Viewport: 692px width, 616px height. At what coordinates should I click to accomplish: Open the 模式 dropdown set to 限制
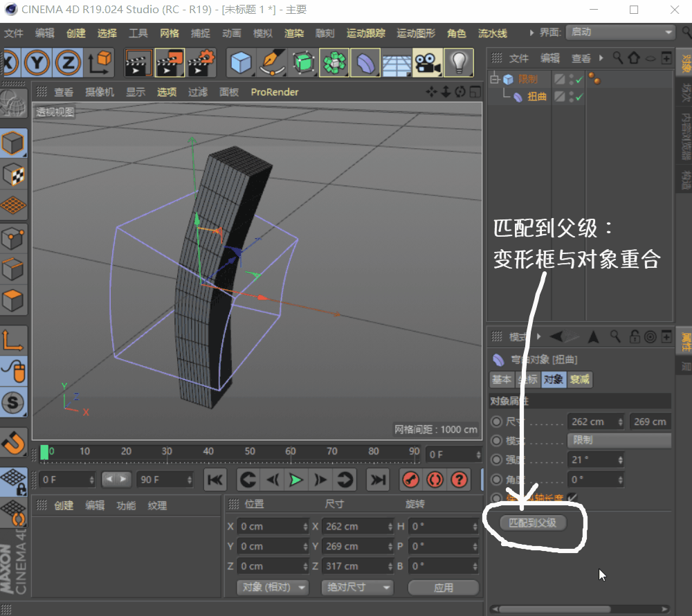619,440
